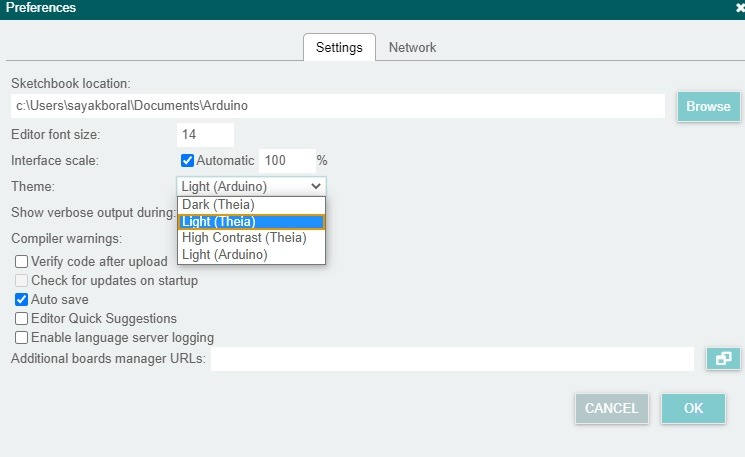Choose Light (Theia) theme option

tap(251, 222)
